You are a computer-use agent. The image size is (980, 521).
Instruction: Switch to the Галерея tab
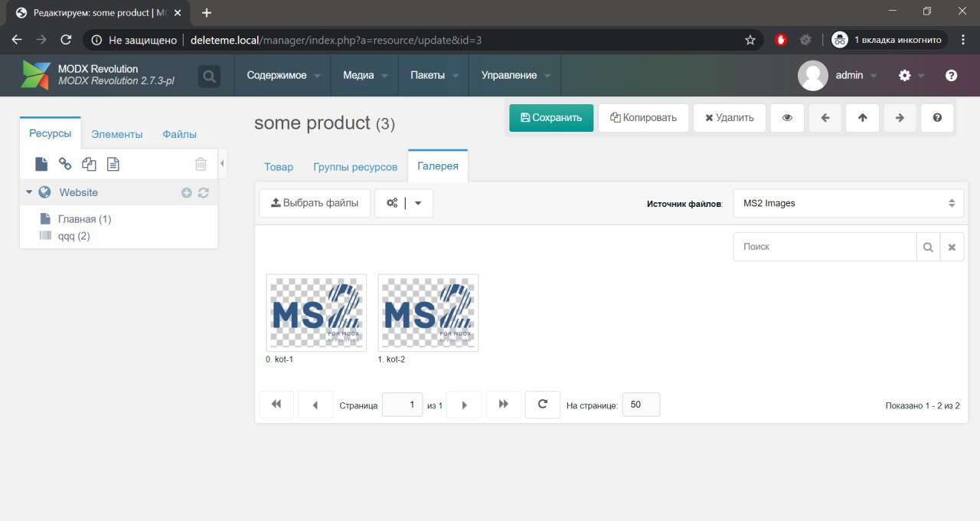(438, 165)
